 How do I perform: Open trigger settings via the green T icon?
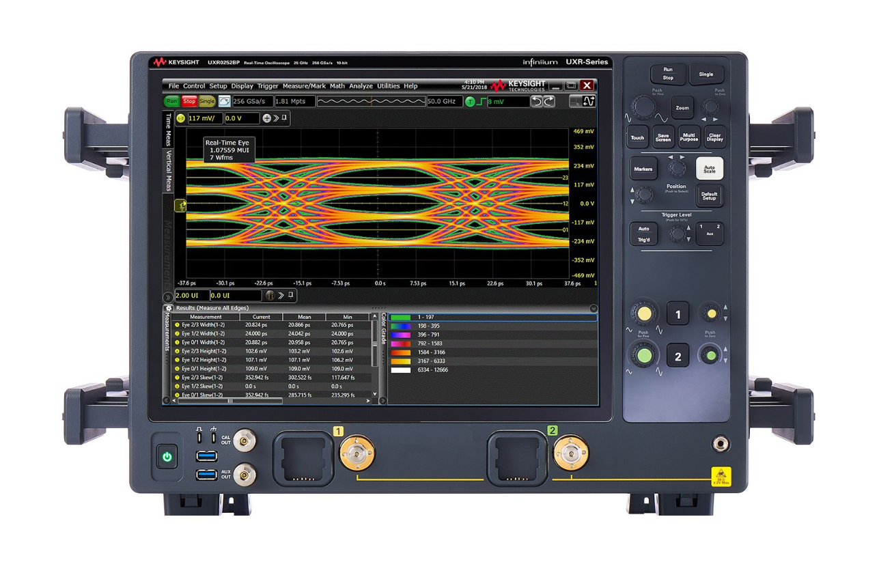pyautogui.click(x=471, y=101)
